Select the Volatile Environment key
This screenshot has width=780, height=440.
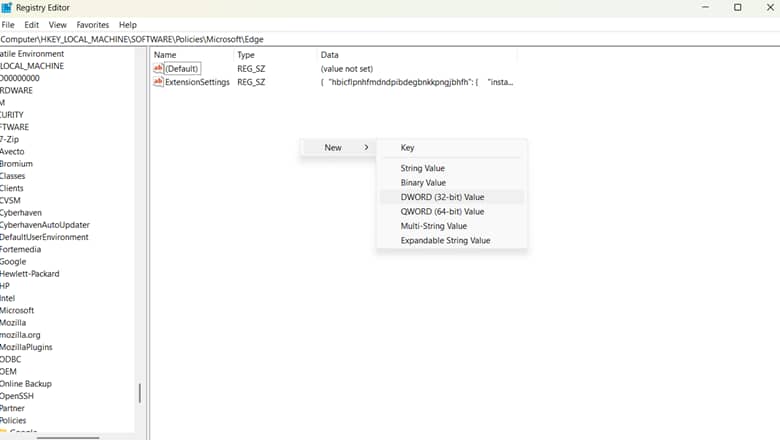pos(32,54)
